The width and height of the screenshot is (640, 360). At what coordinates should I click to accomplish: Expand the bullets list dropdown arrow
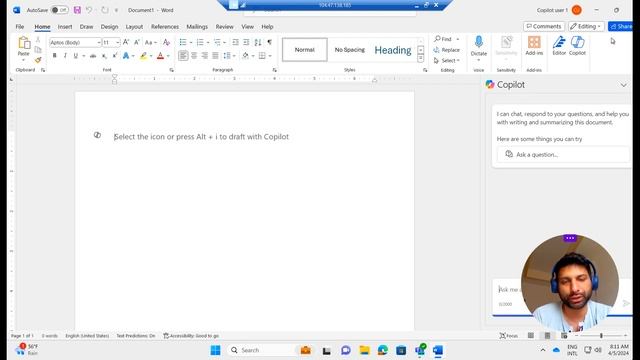pyautogui.click(x=191, y=42)
